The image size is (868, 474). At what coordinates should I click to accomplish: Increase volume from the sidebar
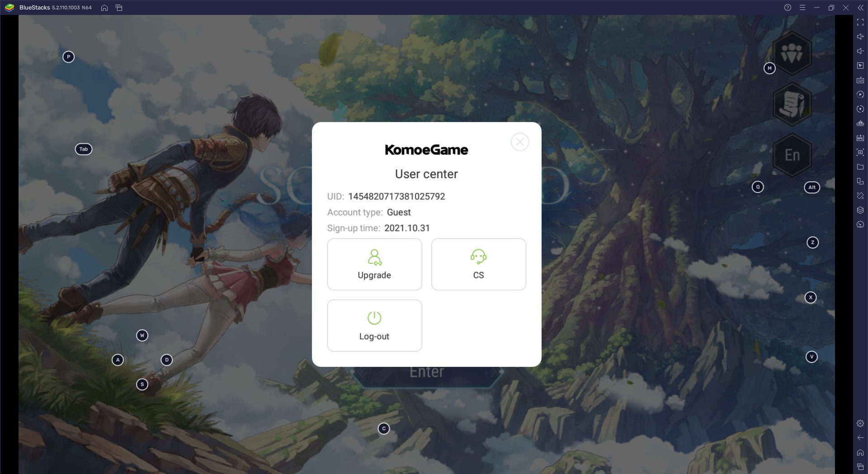pyautogui.click(x=860, y=37)
